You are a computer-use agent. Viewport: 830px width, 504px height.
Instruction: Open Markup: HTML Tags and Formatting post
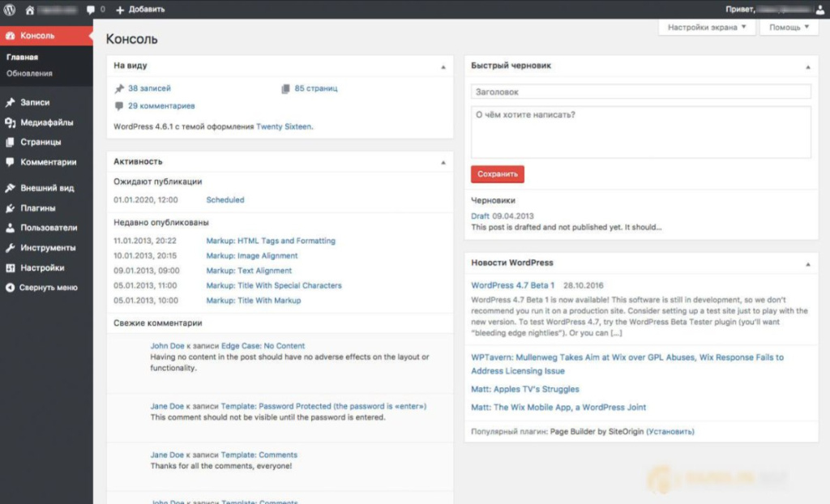pos(271,241)
